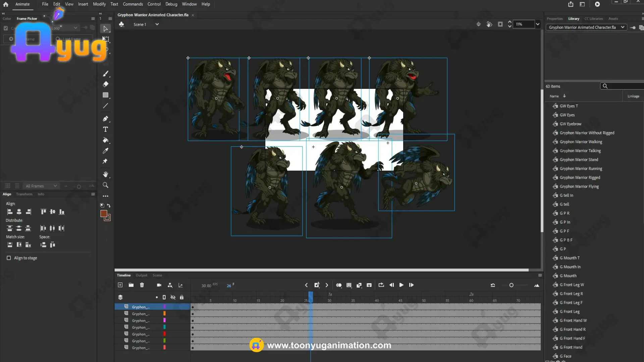Select the Paint Bucket tool

[x=105, y=140]
